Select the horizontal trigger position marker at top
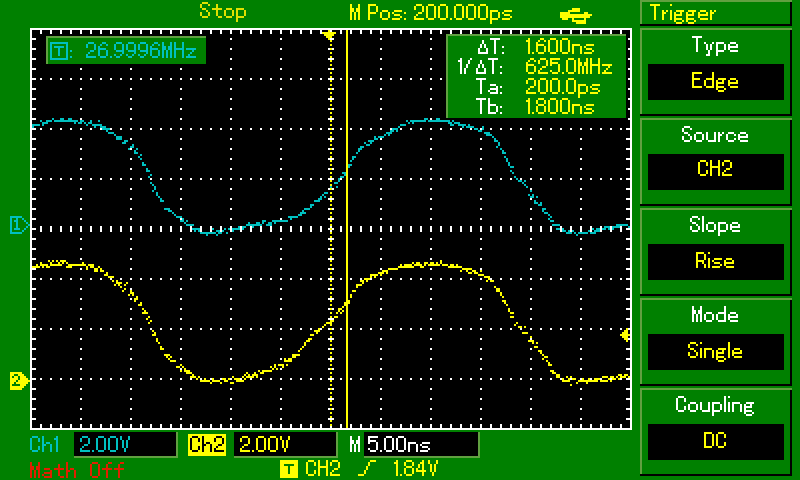 [329, 34]
